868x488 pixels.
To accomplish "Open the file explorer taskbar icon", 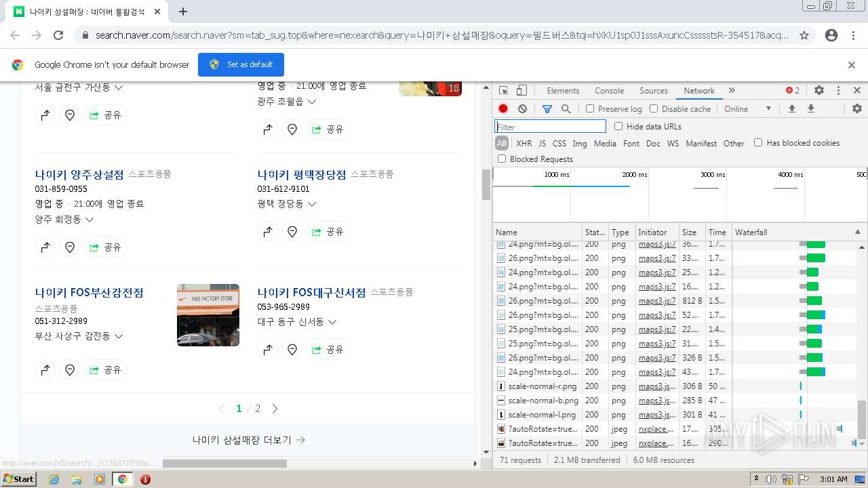I will (x=77, y=479).
